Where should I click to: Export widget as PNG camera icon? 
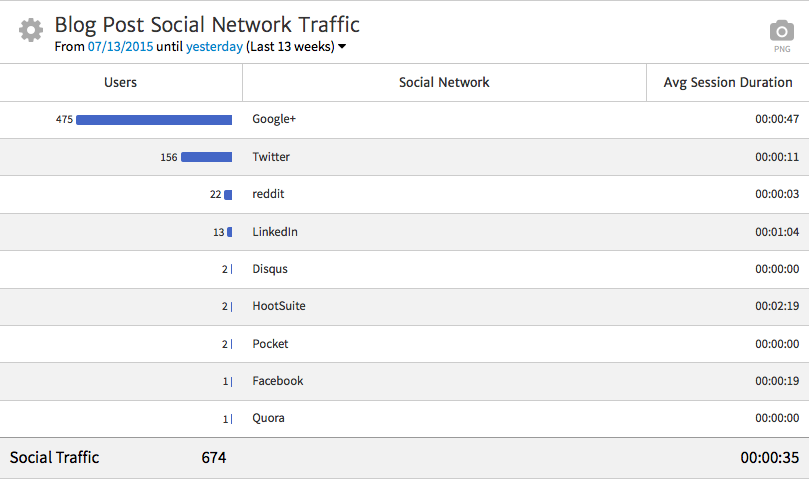(781, 31)
